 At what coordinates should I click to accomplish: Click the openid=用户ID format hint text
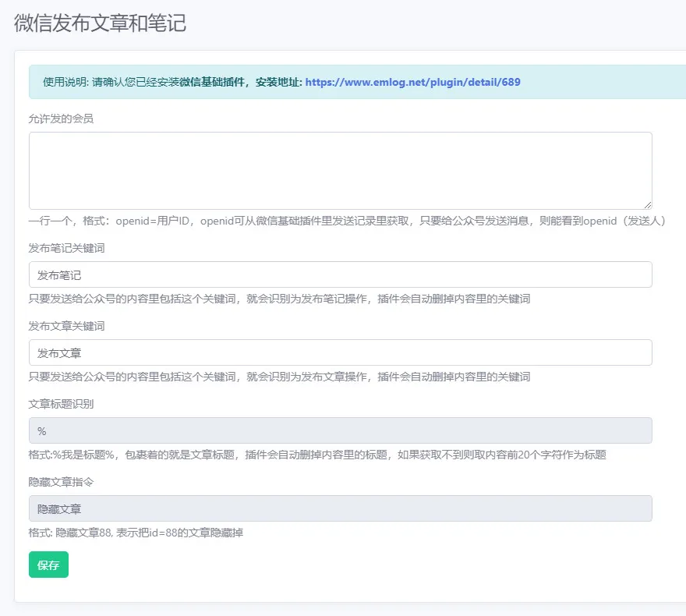347,221
